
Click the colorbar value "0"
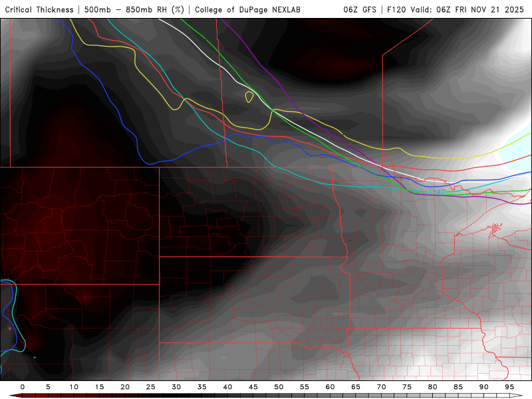(x=23, y=387)
